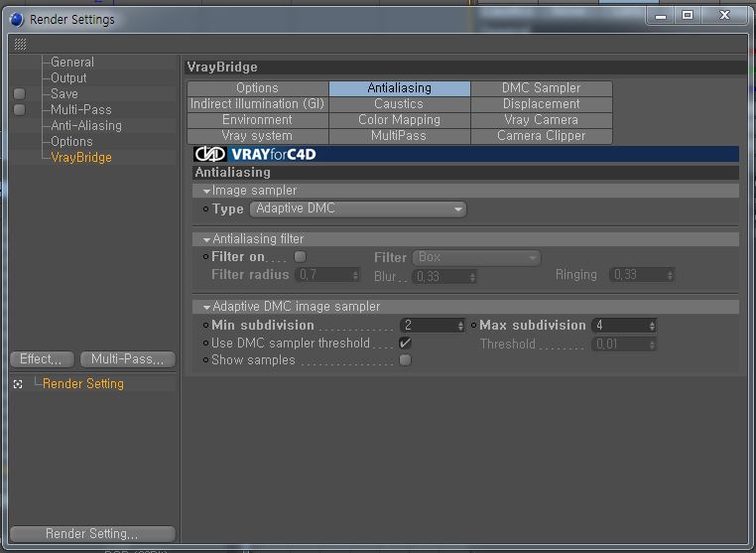Click the animation dot next to Show samples
Viewport: 756px width, 553px height.
[x=206, y=360]
